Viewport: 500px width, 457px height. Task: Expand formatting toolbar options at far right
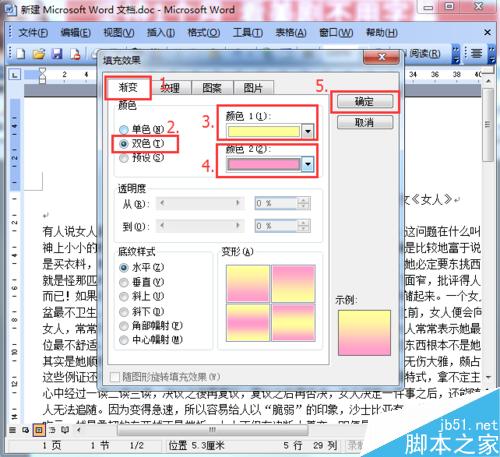(x=491, y=53)
